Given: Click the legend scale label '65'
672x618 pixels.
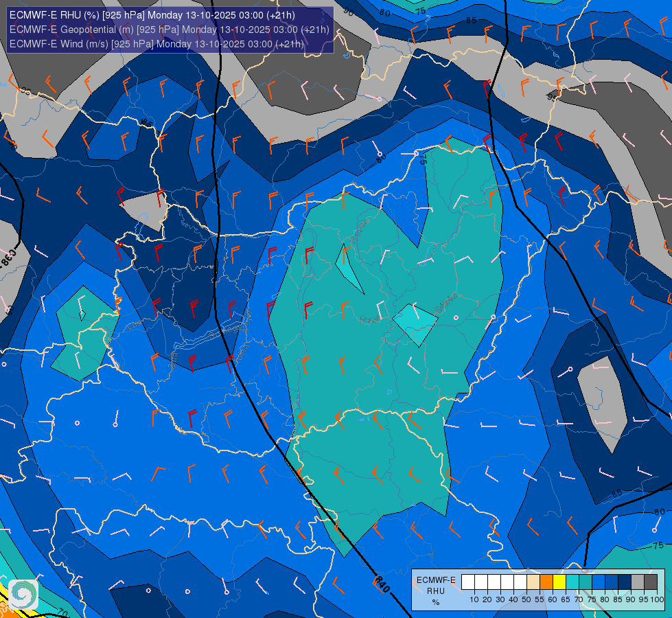Looking at the screenshot, I should pyautogui.click(x=566, y=599).
